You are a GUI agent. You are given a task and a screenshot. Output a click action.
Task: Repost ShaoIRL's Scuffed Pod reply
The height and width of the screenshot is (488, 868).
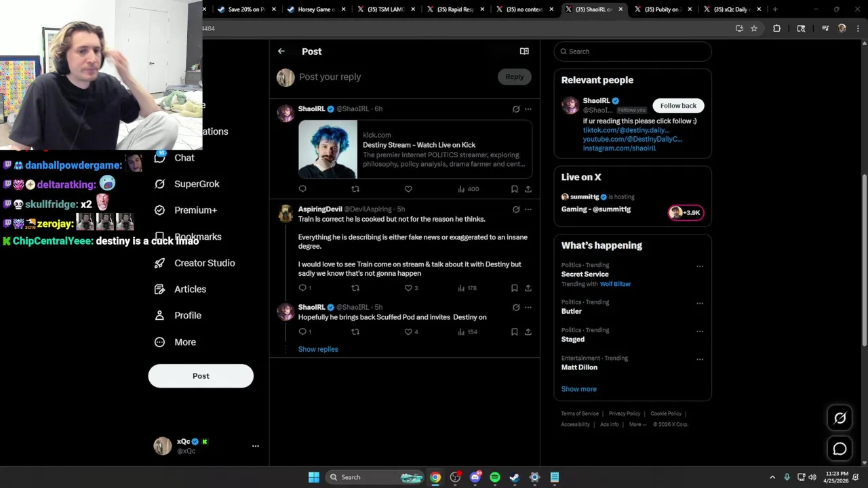pos(355,332)
